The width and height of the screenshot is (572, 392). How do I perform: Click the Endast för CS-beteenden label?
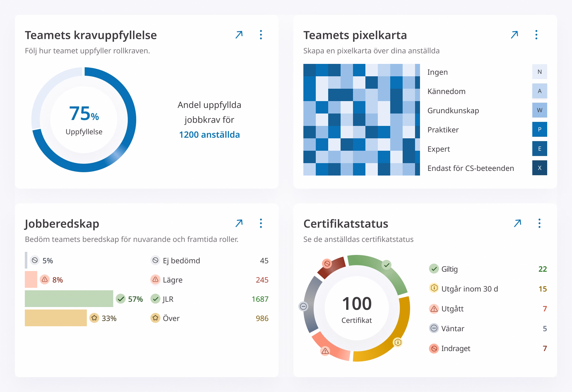(x=471, y=168)
